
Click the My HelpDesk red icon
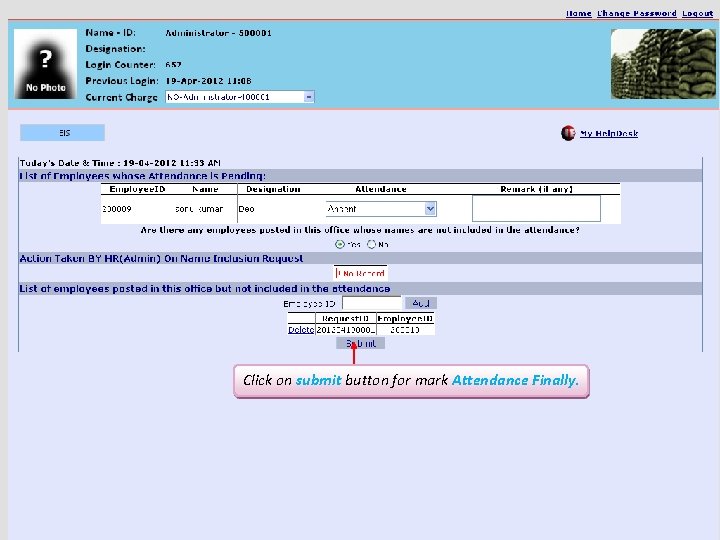pos(568,133)
